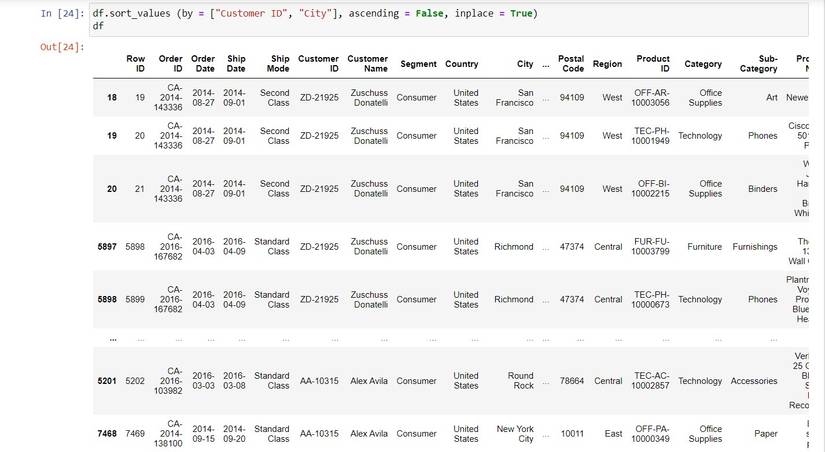Viewport: 825px width, 452px height.
Task: Click Zuschuss Donatelli in row 5898
Action: tap(369, 299)
